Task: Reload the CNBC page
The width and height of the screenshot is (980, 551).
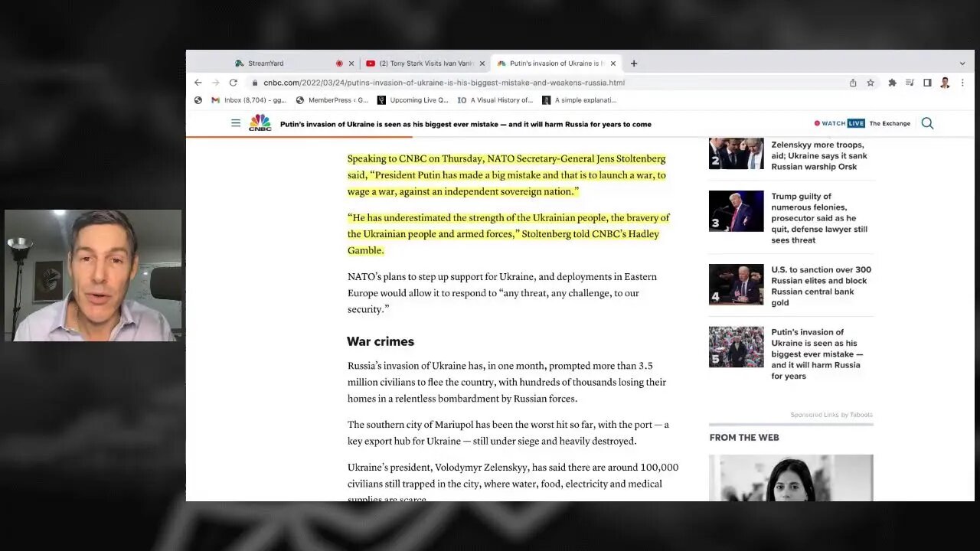Action: (x=234, y=83)
